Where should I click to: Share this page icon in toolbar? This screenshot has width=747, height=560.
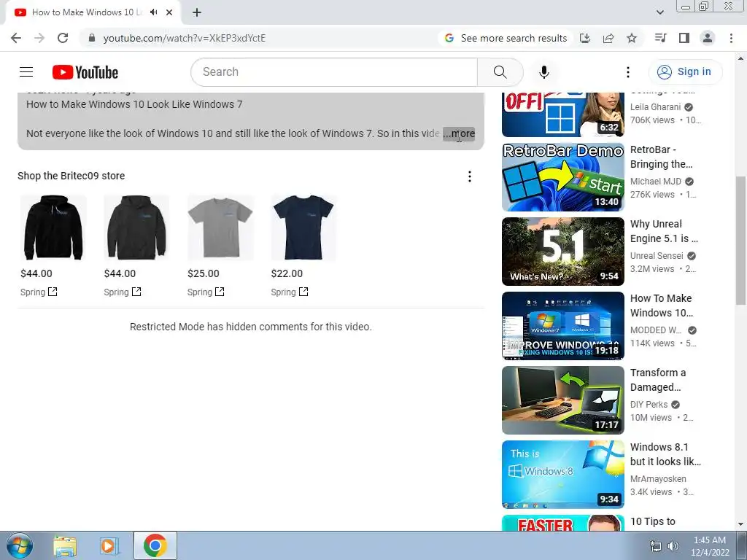click(x=608, y=38)
